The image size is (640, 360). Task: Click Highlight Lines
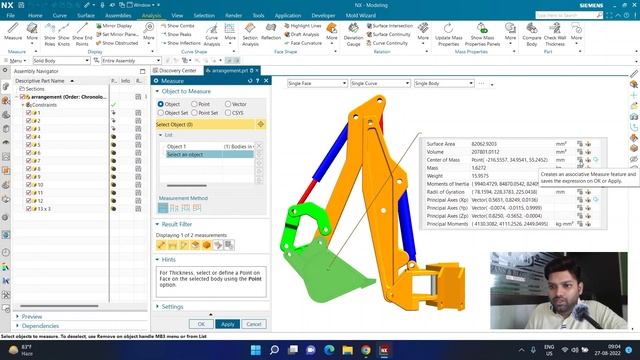pos(302,26)
